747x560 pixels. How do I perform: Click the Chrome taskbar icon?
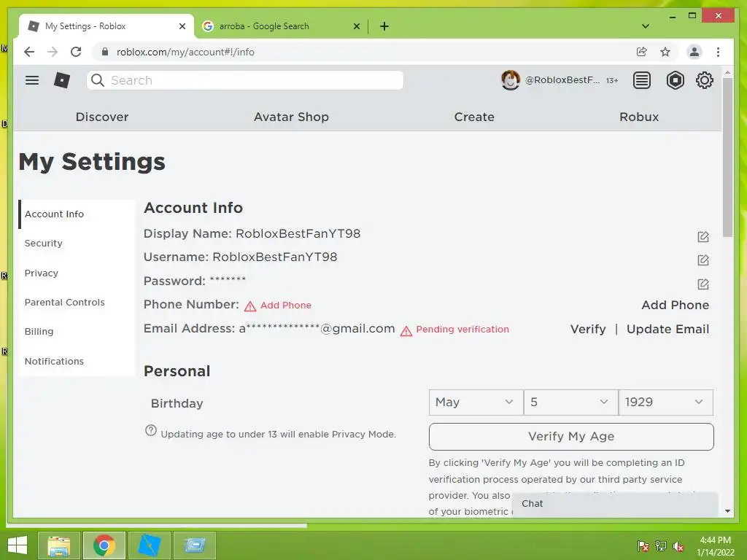(x=104, y=545)
